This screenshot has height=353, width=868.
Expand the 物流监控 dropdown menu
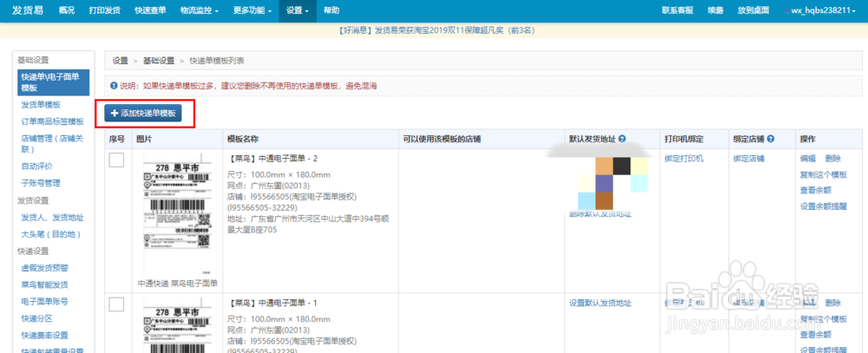coord(200,10)
